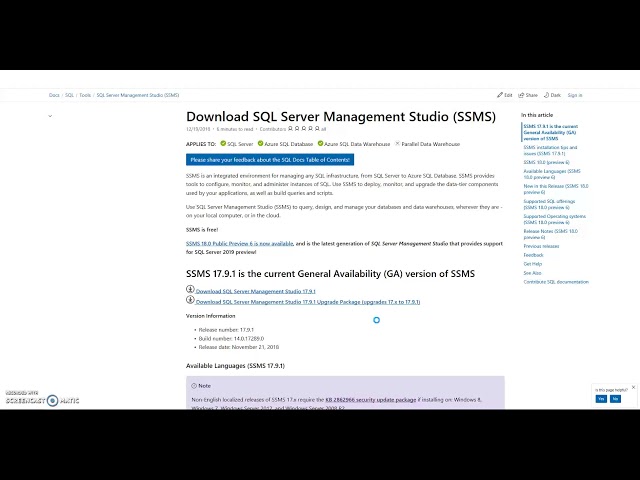Click the 'Available Languages (SSMS 17.9.1)' heading
This screenshot has width=640, height=480.
[x=236, y=366]
